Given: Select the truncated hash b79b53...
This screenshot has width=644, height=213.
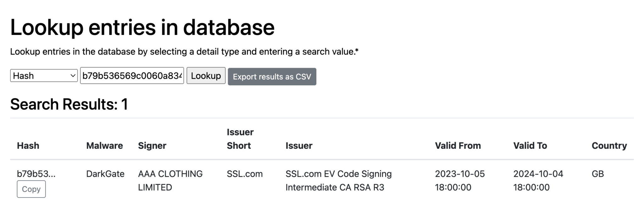Looking at the screenshot, I should point(36,174).
